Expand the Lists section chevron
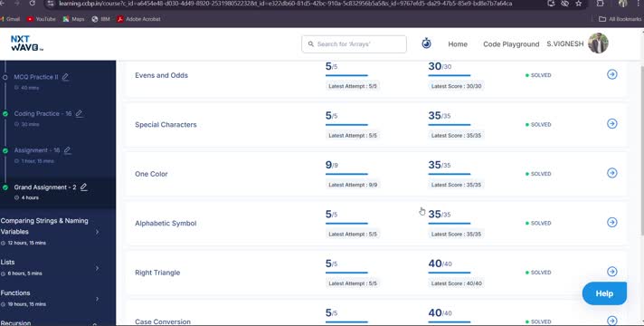The image size is (644, 326). (x=98, y=268)
